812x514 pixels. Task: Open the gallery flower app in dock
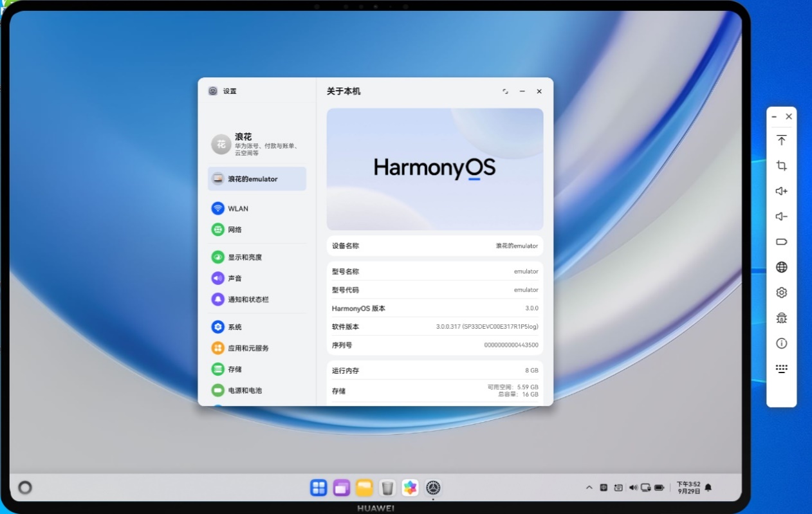coord(410,488)
